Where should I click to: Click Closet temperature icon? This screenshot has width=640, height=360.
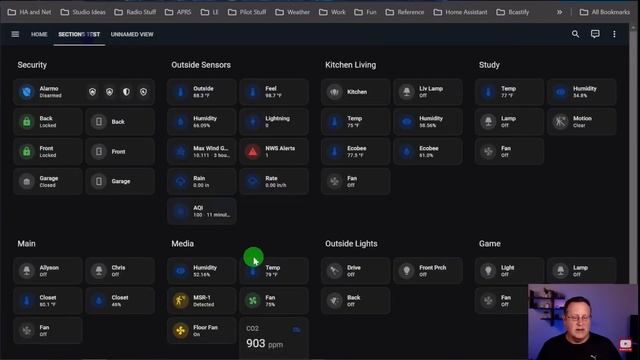[27, 300]
